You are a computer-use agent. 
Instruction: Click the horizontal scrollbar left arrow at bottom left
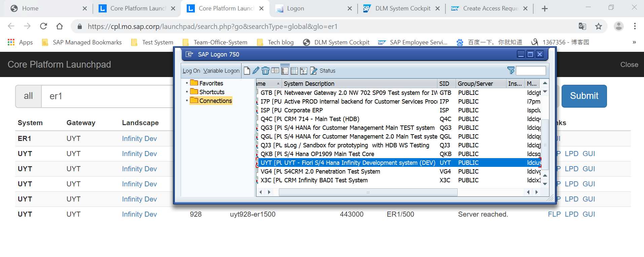tap(260, 192)
